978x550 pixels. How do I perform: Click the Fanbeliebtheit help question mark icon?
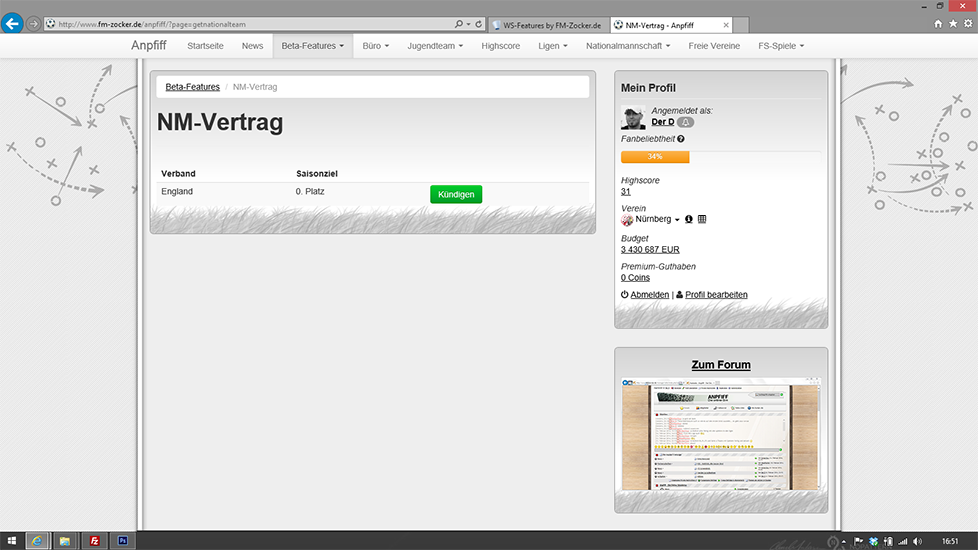click(x=681, y=139)
